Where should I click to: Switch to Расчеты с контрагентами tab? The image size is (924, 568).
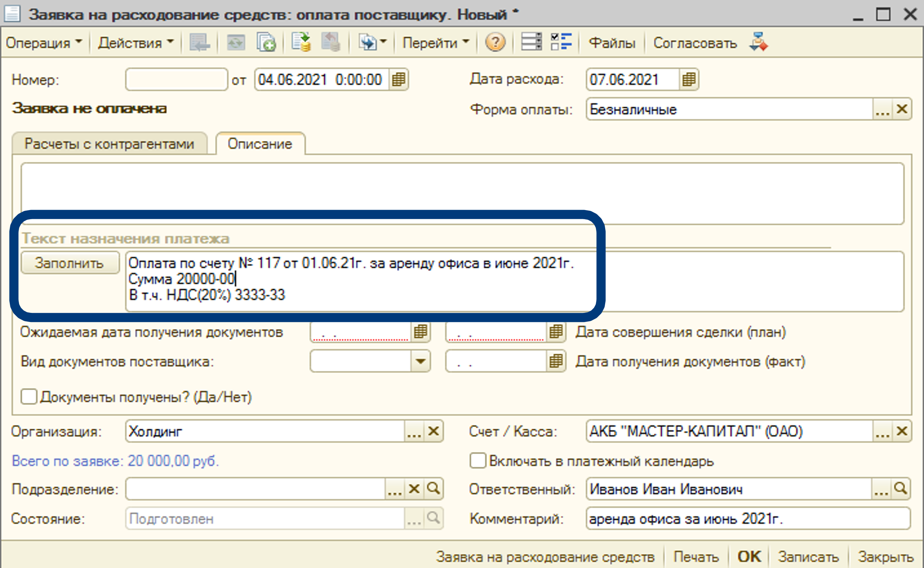109,144
